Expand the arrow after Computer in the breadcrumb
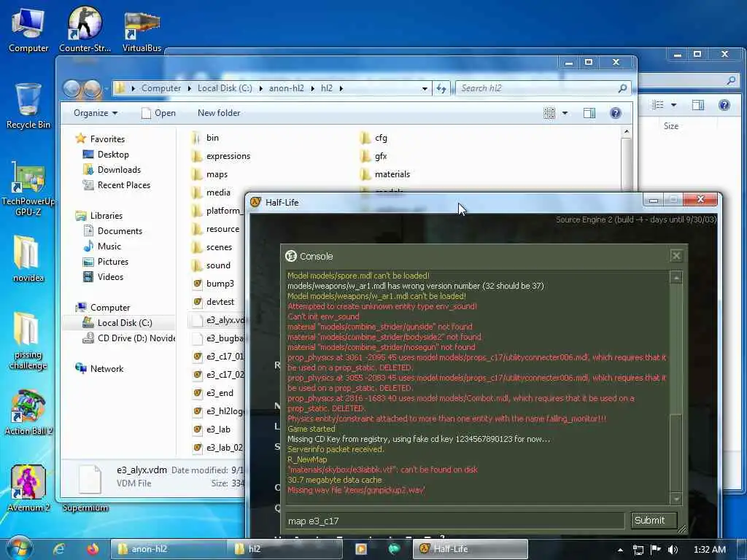The height and width of the screenshot is (560, 747). coord(189,88)
